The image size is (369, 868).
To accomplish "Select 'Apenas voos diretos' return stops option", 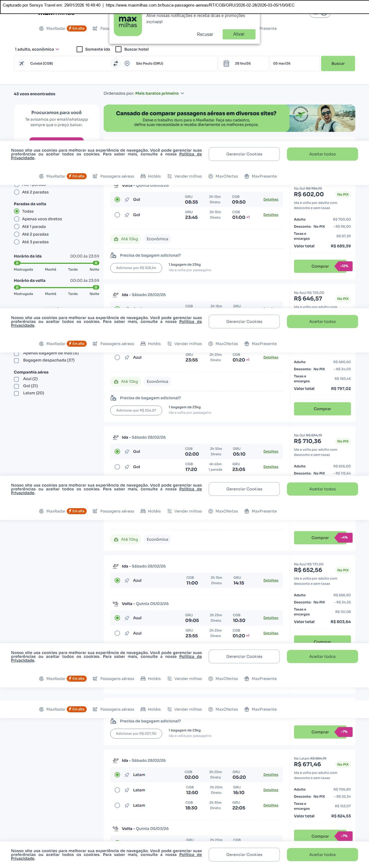I will tap(16, 219).
